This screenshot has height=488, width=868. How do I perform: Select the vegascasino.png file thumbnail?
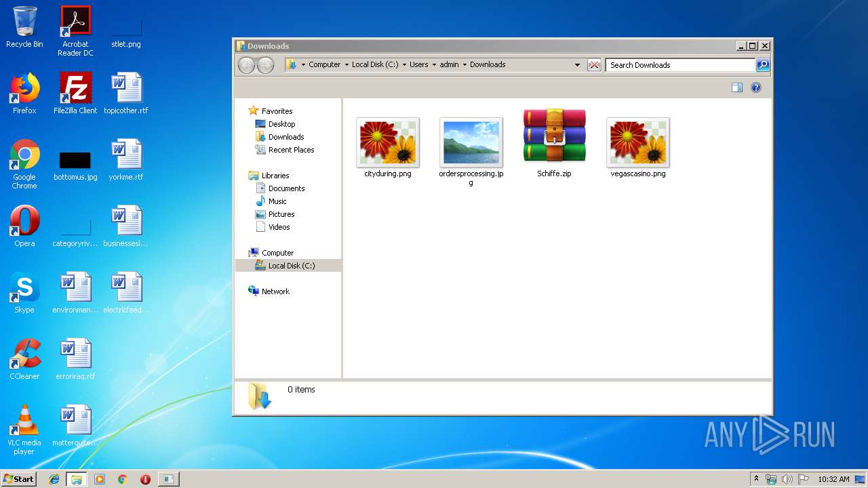[638, 148]
